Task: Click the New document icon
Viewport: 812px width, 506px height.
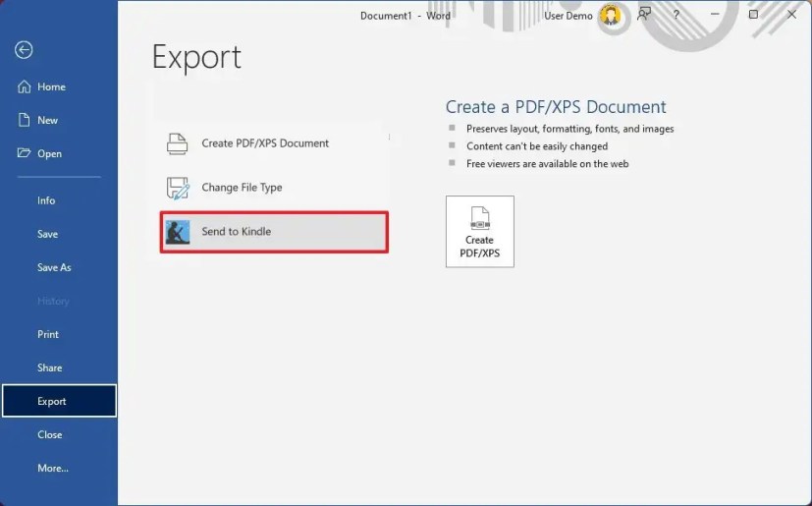Action: (x=24, y=120)
